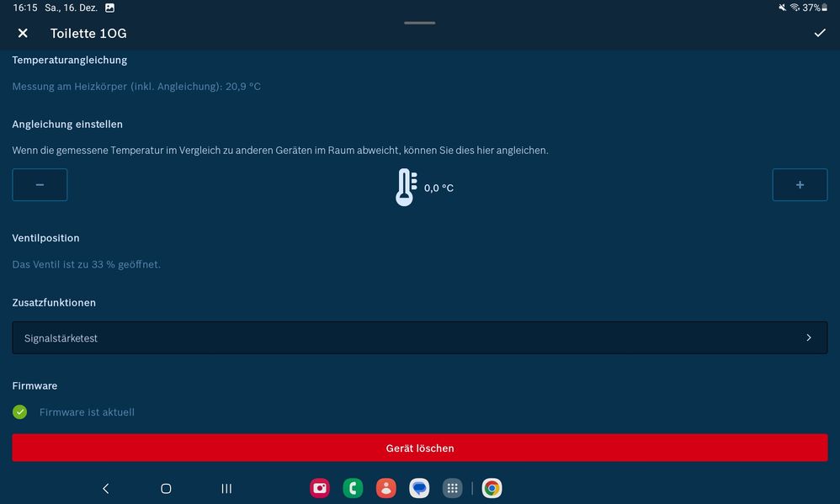Tap the green firmware status checkmark
Image resolution: width=840 pixels, height=504 pixels.
pyautogui.click(x=19, y=412)
